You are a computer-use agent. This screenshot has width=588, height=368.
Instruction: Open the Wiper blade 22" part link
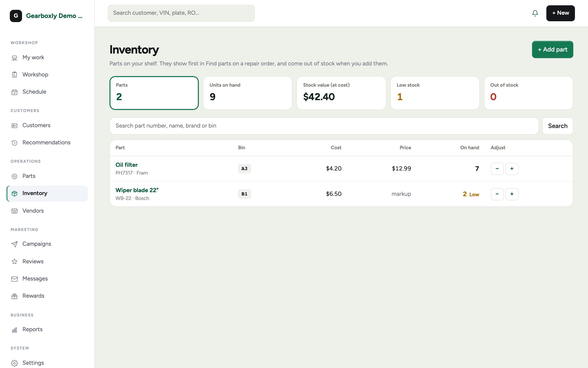point(137,190)
